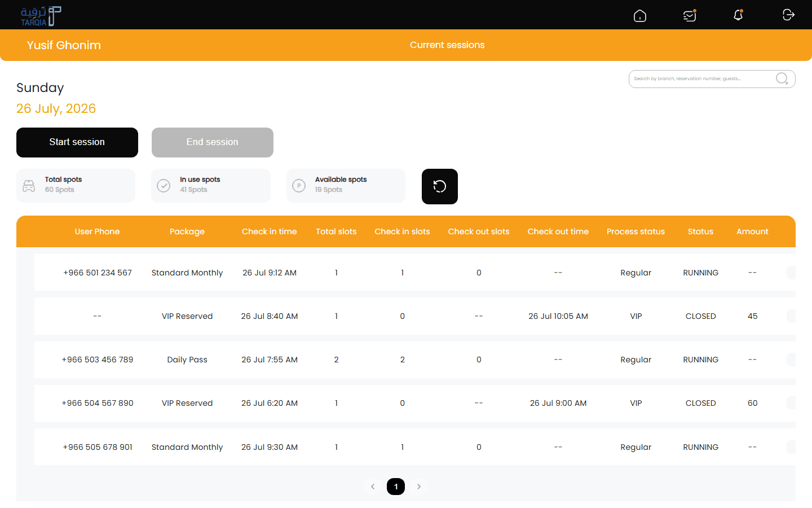
Task: Select phone +966 501 234 567
Action: pyautogui.click(x=98, y=273)
